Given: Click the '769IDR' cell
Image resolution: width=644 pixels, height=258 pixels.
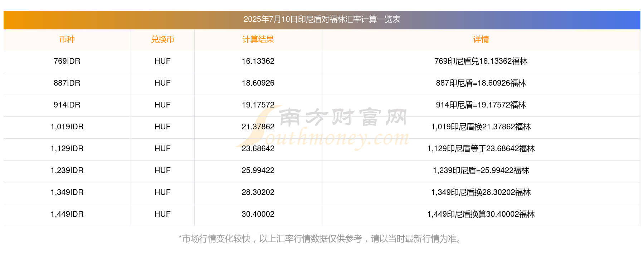Looking at the screenshot, I should pos(67,61).
